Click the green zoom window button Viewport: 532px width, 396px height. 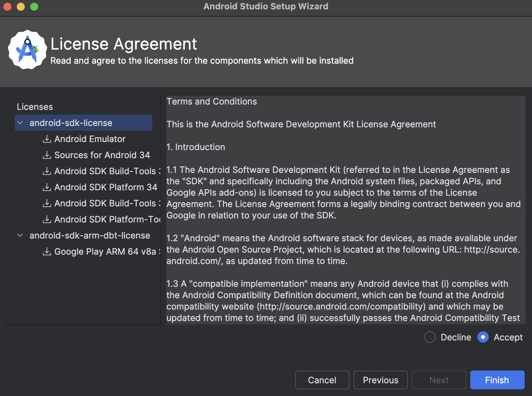tap(34, 7)
